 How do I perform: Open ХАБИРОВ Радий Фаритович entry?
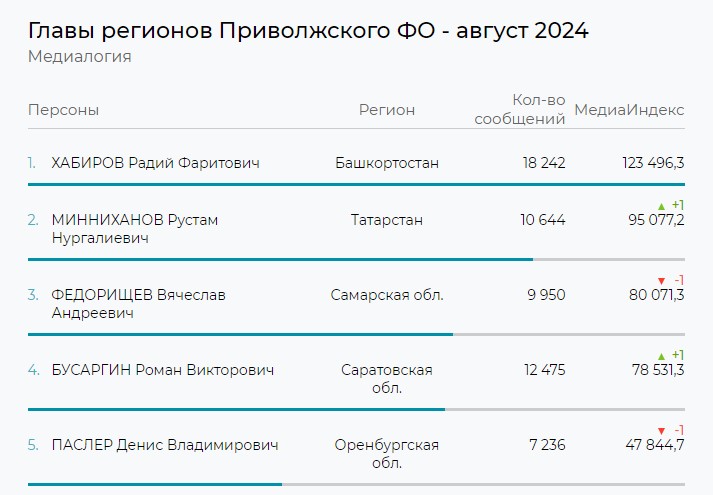click(155, 162)
